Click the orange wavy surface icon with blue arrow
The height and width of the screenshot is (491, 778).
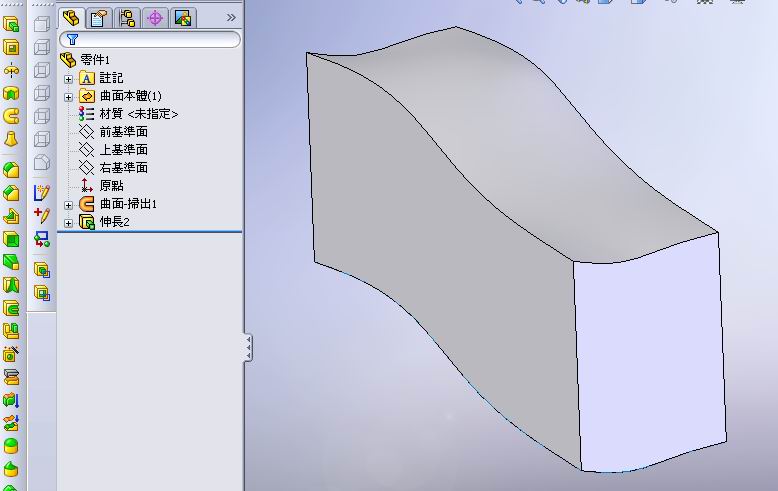point(11,423)
